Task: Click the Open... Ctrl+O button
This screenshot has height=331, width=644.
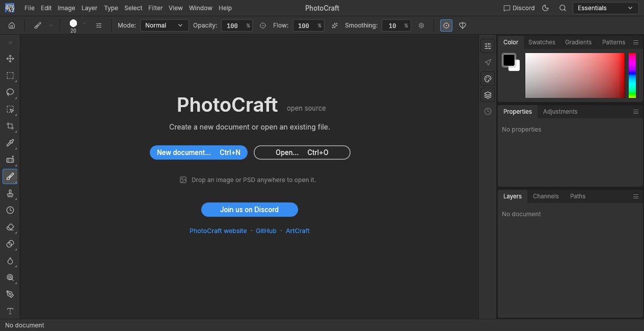Action: click(x=302, y=152)
